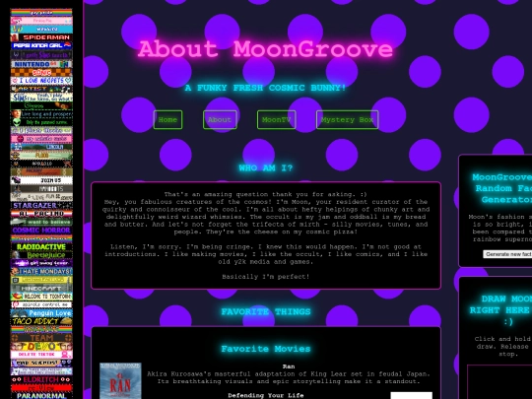Click the Generate new fact button
This screenshot has height=399, width=532.
(x=507, y=254)
